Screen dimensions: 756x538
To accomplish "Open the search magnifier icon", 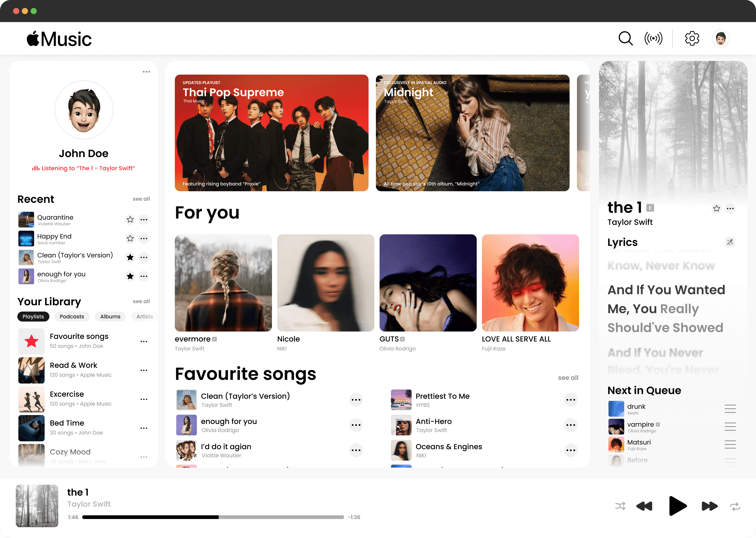I will [625, 38].
